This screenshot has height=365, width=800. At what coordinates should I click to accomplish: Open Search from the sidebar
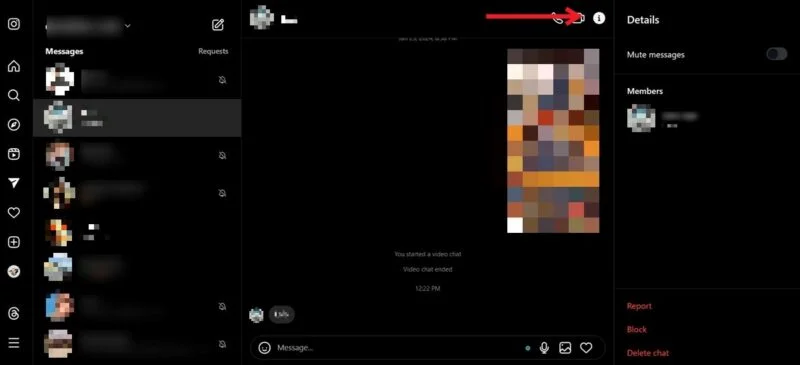coord(14,95)
